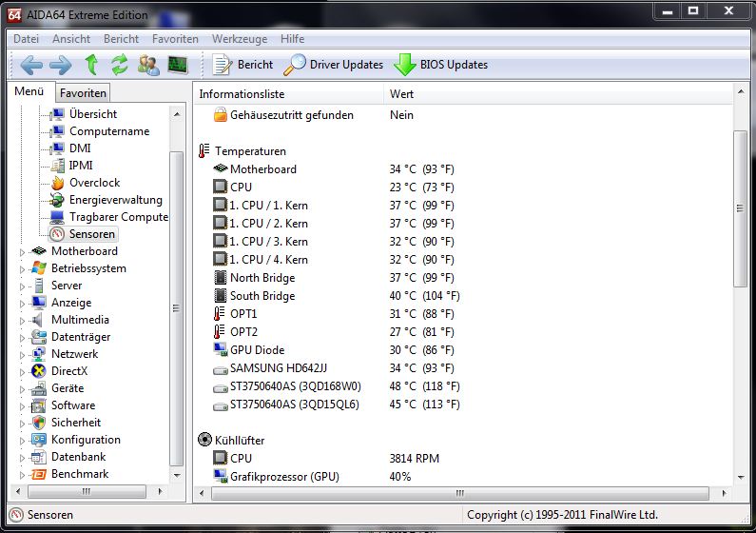Select the Tragbarer Computer entry

(119, 217)
